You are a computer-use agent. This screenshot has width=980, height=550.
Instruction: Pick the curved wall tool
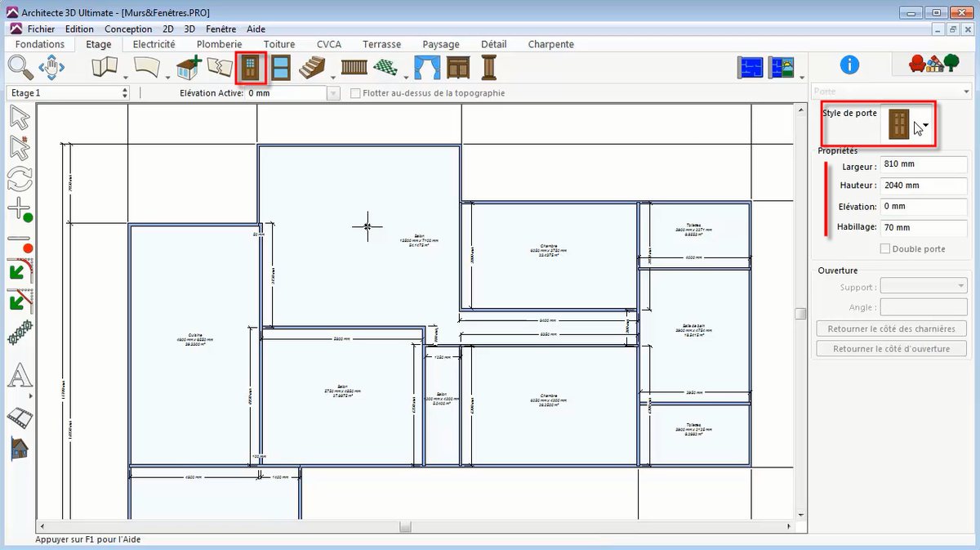click(x=147, y=67)
